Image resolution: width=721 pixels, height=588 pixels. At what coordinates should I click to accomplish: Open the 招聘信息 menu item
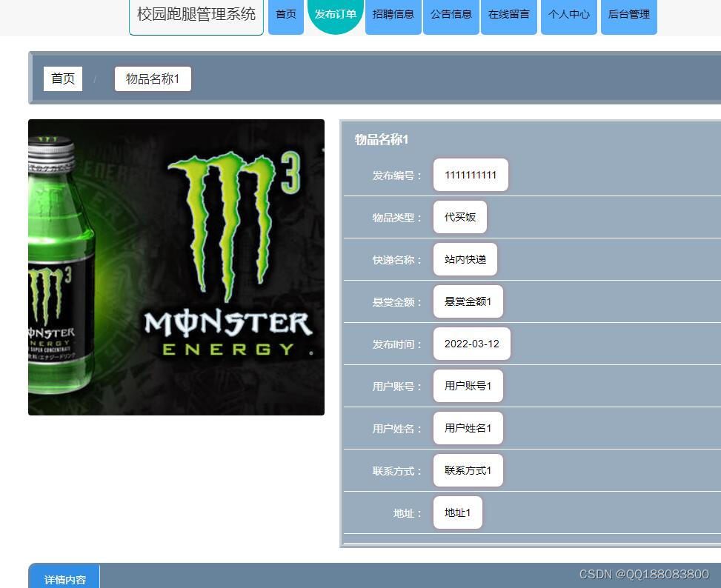393,16
